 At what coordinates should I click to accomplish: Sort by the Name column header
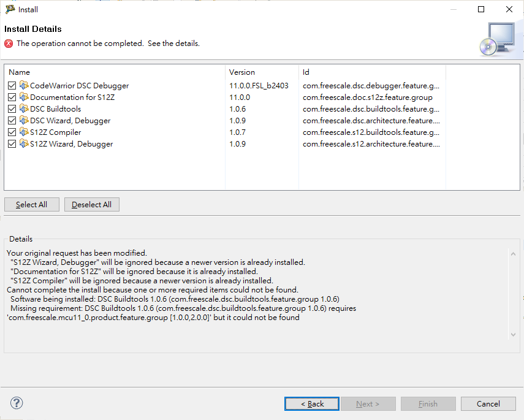click(x=115, y=72)
